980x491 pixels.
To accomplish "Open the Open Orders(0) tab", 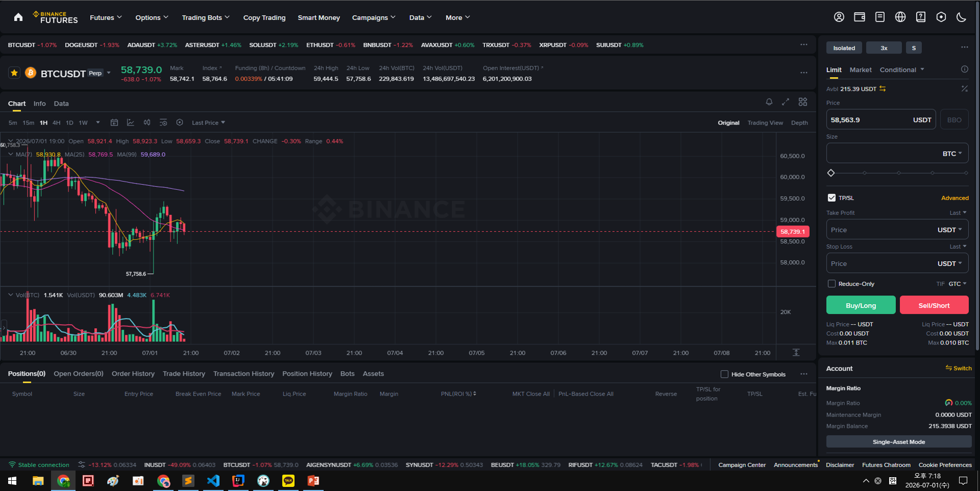I will coord(79,374).
